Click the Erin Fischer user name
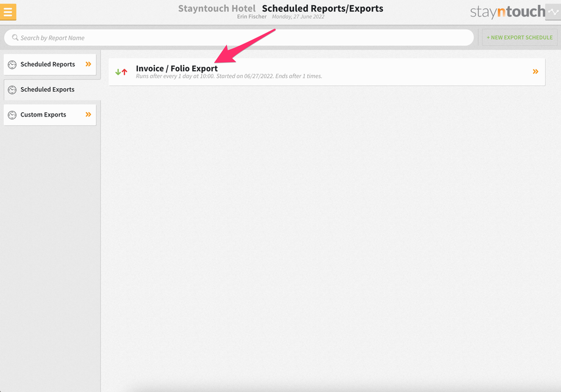The height and width of the screenshot is (392, 561). click(x=251, y=16)
